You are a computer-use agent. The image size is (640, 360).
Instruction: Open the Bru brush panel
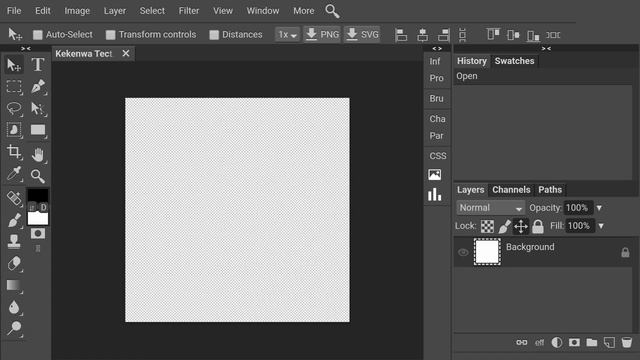(436, 98)
